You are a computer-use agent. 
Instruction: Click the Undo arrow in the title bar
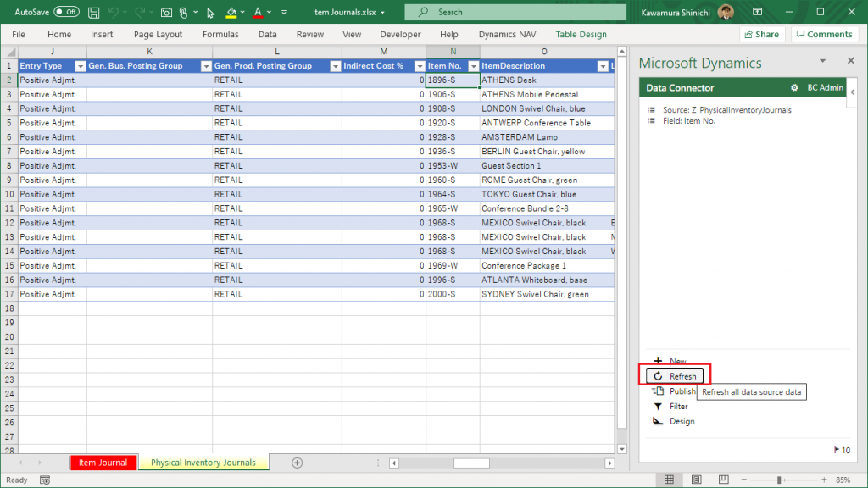[114, 12]
